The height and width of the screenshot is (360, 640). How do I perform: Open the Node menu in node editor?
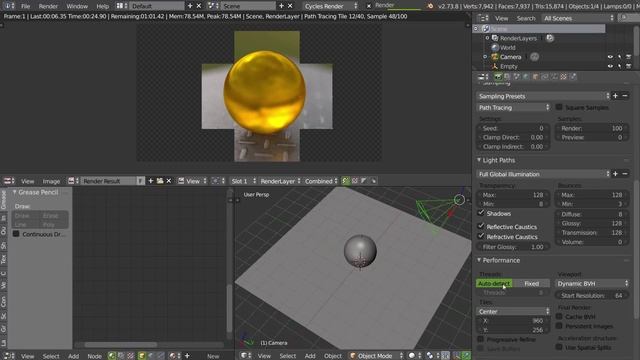(x=94, y=356)
